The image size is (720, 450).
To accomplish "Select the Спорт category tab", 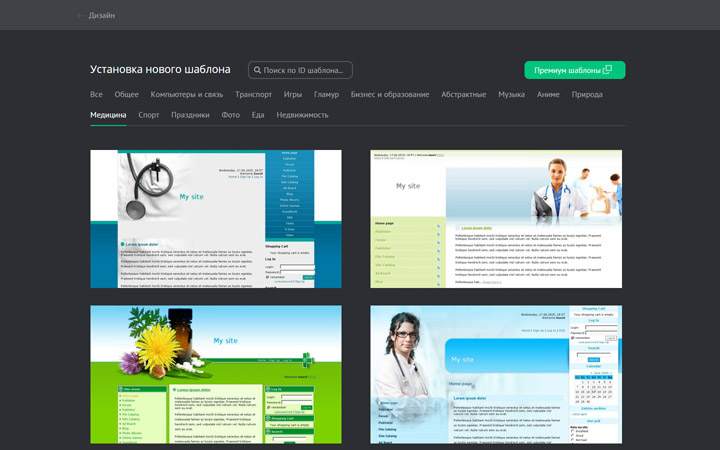I will pyautogui.click(x=149, y=115).
